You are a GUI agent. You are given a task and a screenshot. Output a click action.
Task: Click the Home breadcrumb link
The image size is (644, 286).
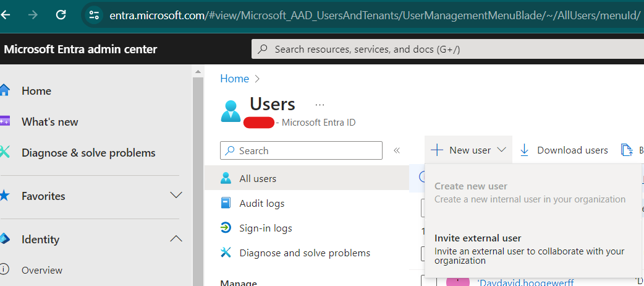point(234,79)
